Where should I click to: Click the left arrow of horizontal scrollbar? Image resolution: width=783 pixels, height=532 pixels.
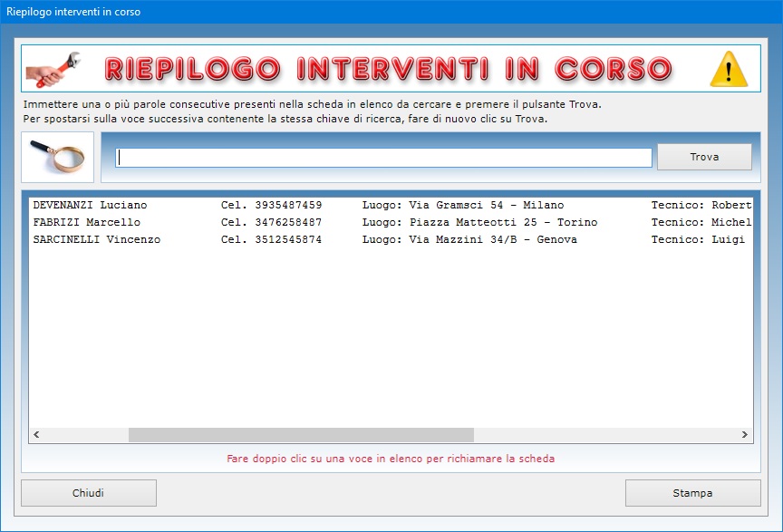(36, 435)
